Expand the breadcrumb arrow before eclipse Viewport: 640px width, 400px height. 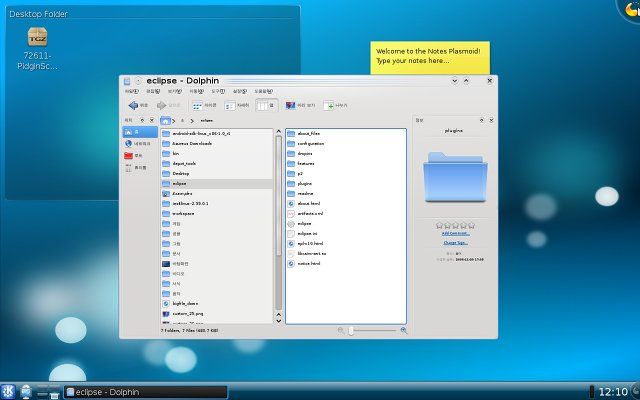click(x=192, y=121)
